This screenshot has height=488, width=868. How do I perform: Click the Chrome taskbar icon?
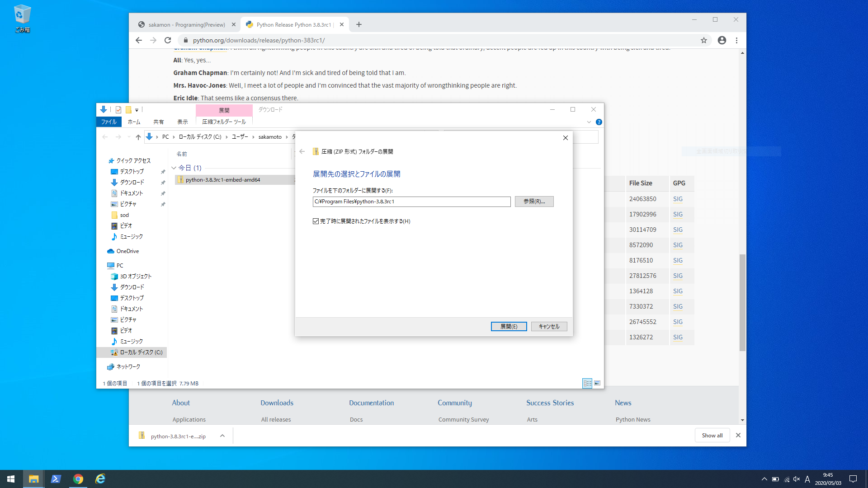pyautogui.click(x=78, y=479)
